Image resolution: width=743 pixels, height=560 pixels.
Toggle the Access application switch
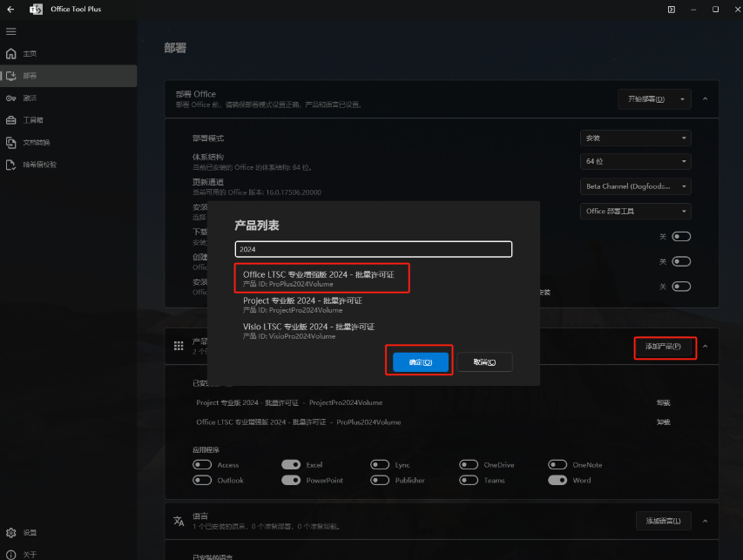202,465
